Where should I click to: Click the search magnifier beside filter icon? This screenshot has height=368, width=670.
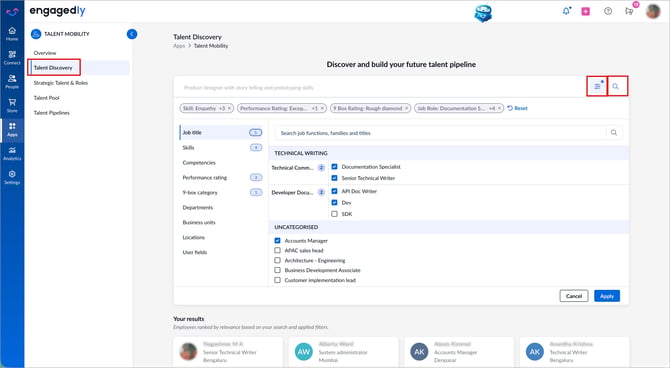[x=615, y=86]
